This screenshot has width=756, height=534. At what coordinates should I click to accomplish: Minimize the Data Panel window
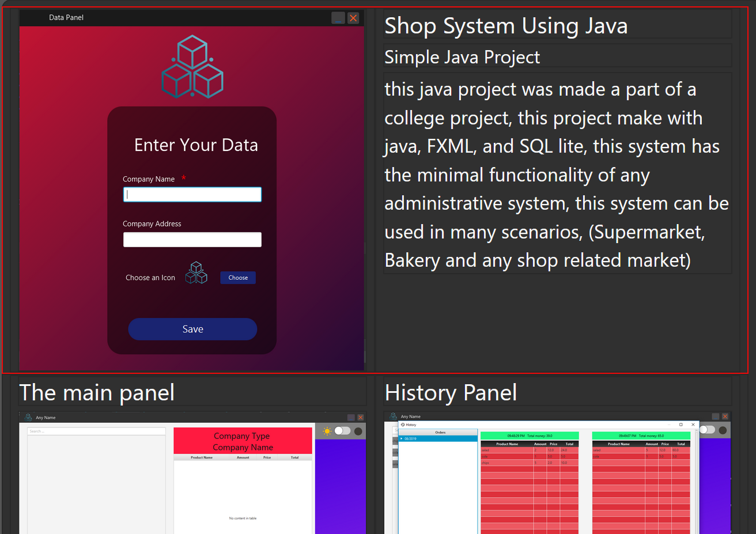click(x=338, y=18)
